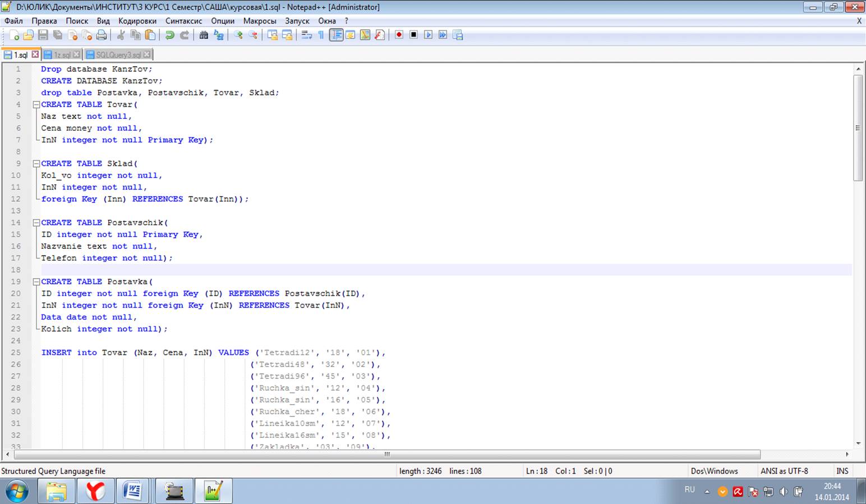
Task: Toggle Show all characters pilcrow icon
Action: pos(321,35)
